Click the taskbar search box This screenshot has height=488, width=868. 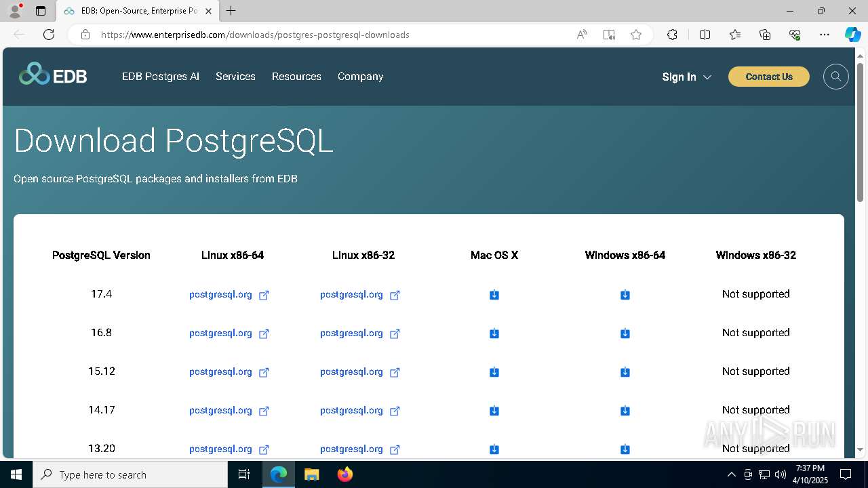(x=130, y=474)
